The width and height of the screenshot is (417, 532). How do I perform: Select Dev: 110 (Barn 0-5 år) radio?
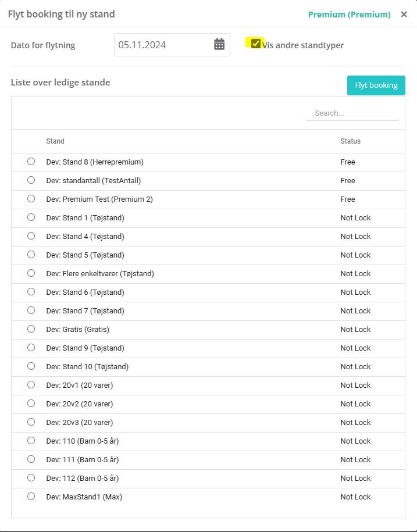(x=31, y=441)
